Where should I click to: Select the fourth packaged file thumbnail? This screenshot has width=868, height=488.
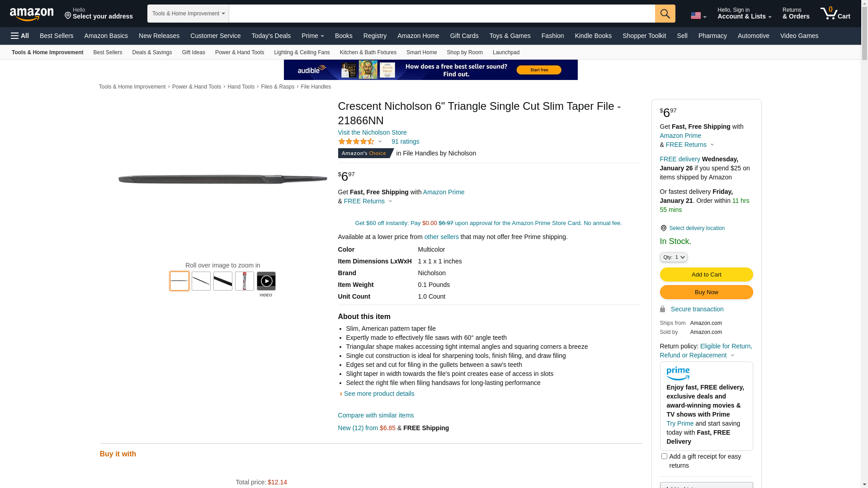pos(245,281)
